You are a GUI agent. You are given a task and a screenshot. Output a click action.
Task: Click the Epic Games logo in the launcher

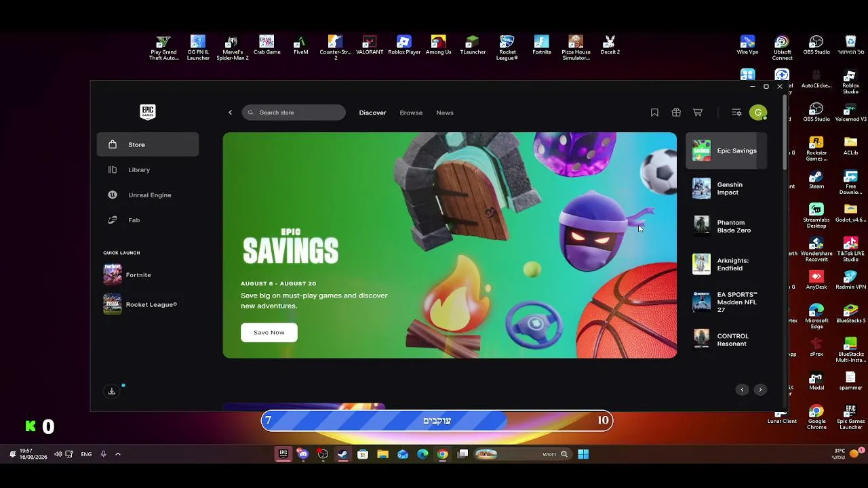point(148,112)
